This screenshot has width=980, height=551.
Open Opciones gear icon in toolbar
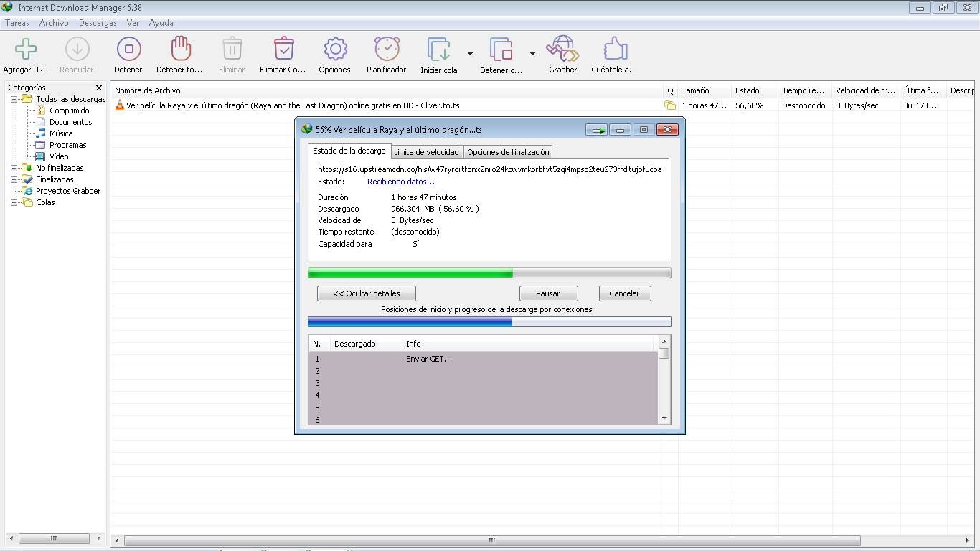click(x=335, y=49)
